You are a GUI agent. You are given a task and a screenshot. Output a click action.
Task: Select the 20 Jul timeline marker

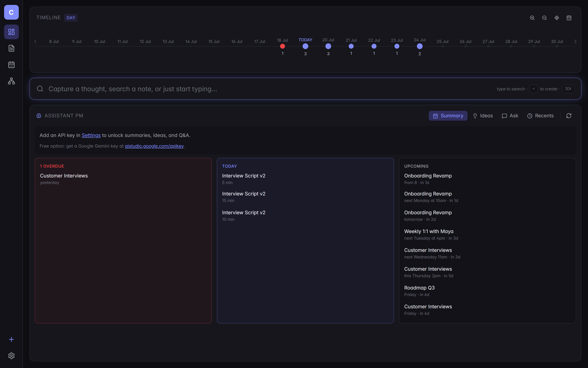(x=328, y=46)
